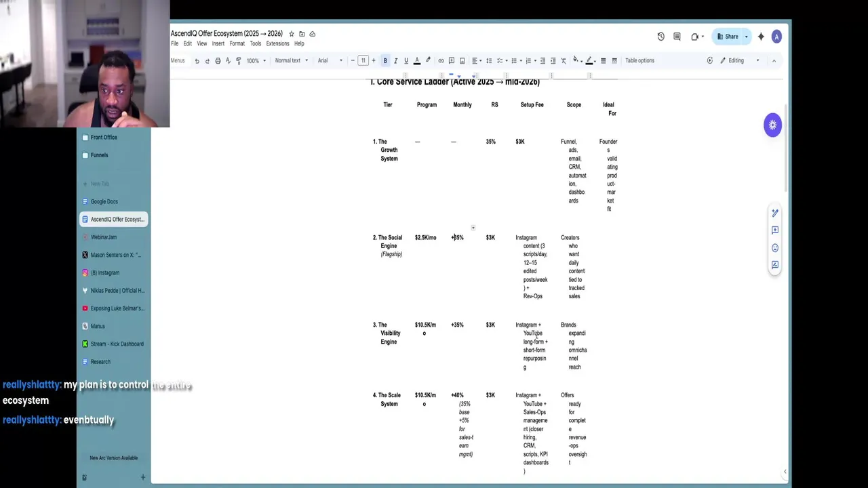Screen dimensions: 868x488
Task: Click the border dash style icon
Action: (x=614, y=61)
